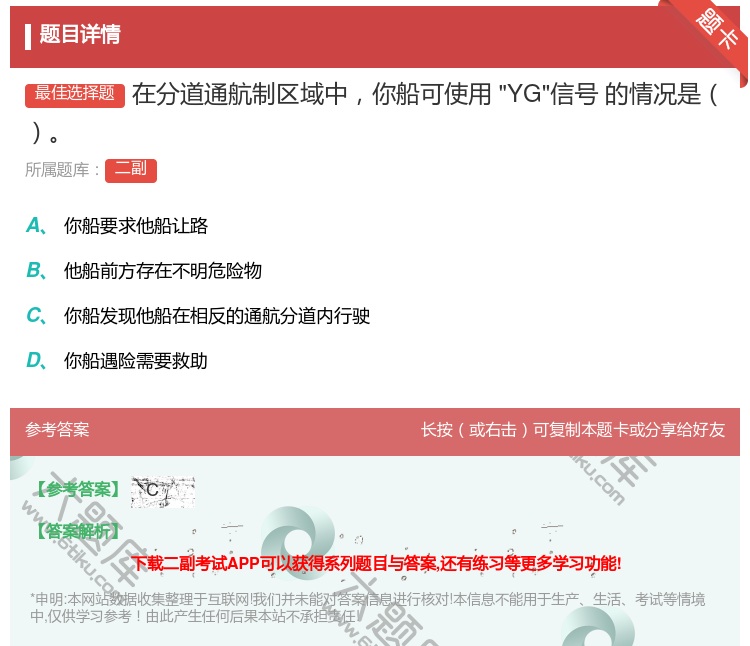Open the red 下载二副考试APP promotion link
This screenshot has width=750, height=646.
click(x=376, y=563)
